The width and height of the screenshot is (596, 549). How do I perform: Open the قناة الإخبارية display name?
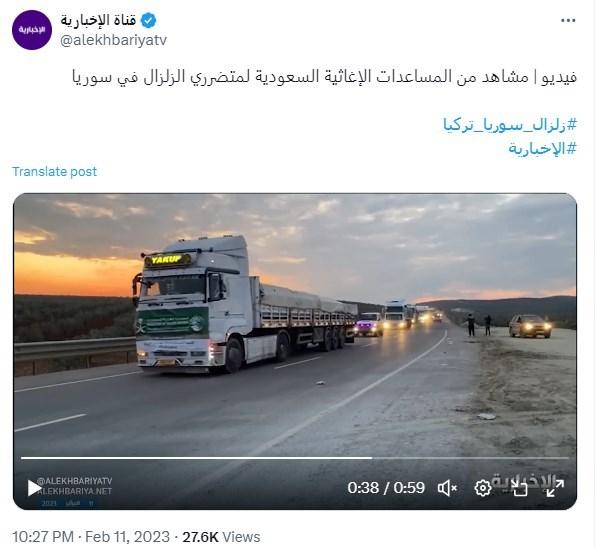click(x=98, y=20)
